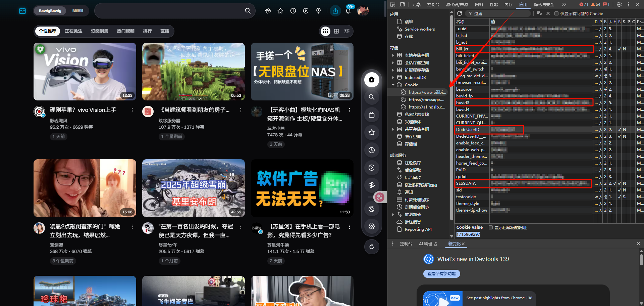The image size is (644, 306).
Task: Switch to 网络 DevTools tab
Action: [479, 4]
